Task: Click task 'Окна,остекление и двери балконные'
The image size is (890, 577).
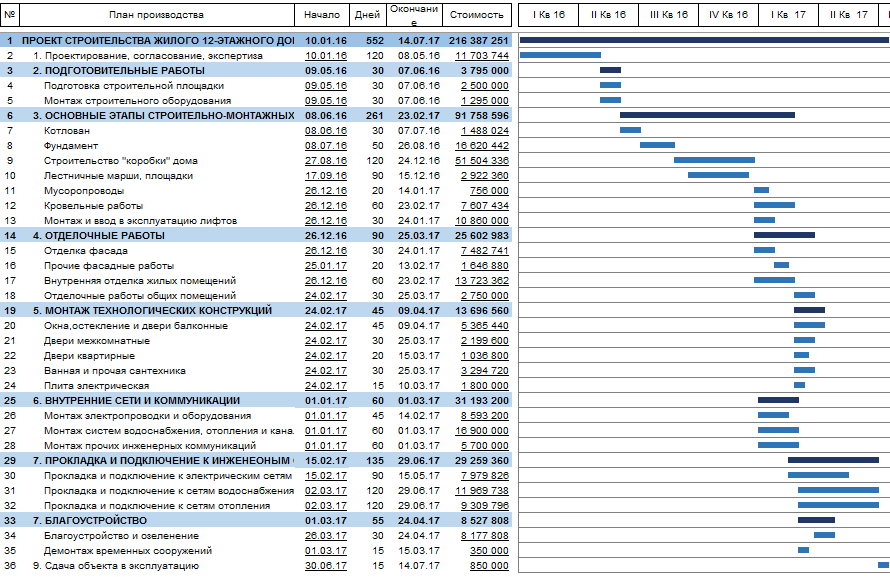Action: (136, 326)
